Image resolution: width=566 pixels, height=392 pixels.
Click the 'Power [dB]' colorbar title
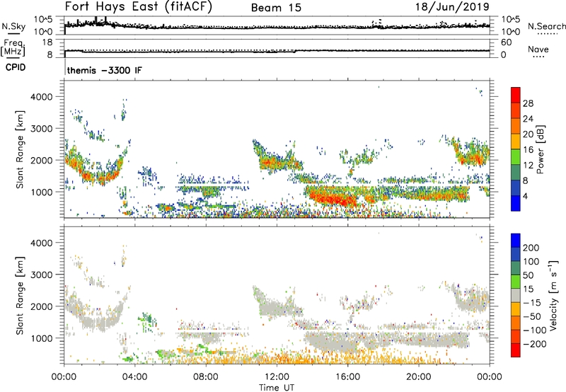540,149
